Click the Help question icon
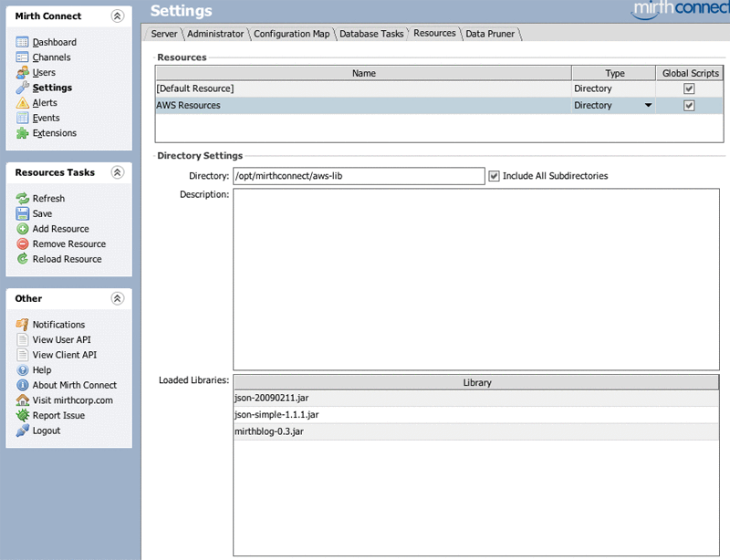 click(22, 370)
